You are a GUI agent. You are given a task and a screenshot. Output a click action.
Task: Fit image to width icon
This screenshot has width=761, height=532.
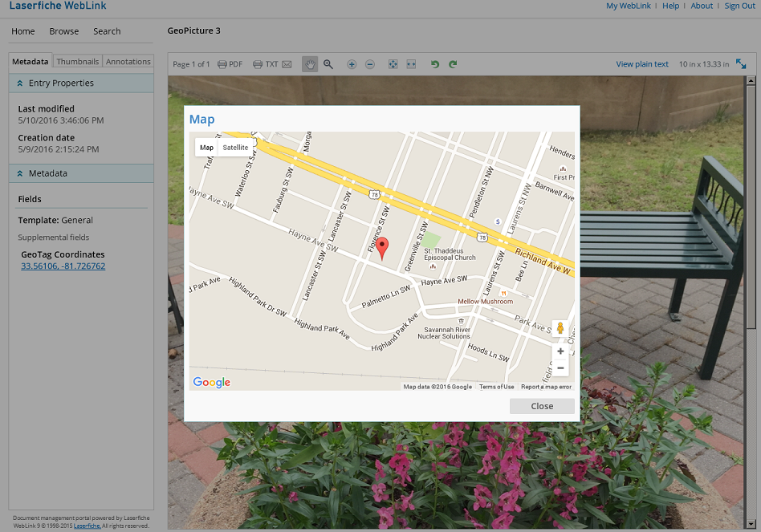coord(411,64)
